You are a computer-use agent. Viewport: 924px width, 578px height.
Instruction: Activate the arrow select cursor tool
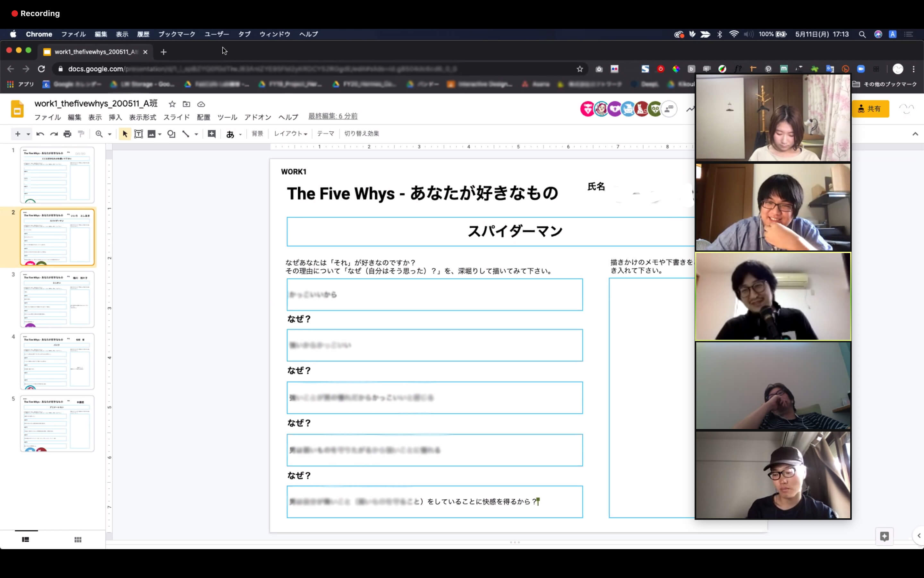pyautogui.click(x=125, y=134)
